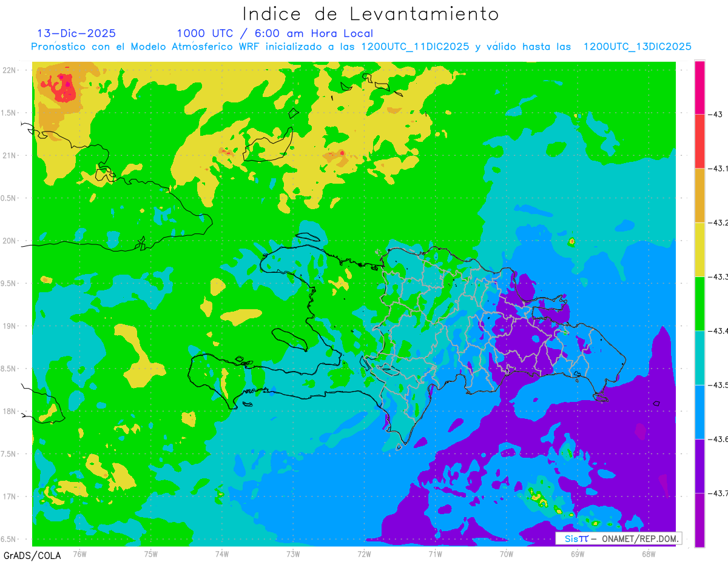Screen dimensions: 728x562
Task: Select the date label '13-Dic-2025'
Action: (76, 33)
